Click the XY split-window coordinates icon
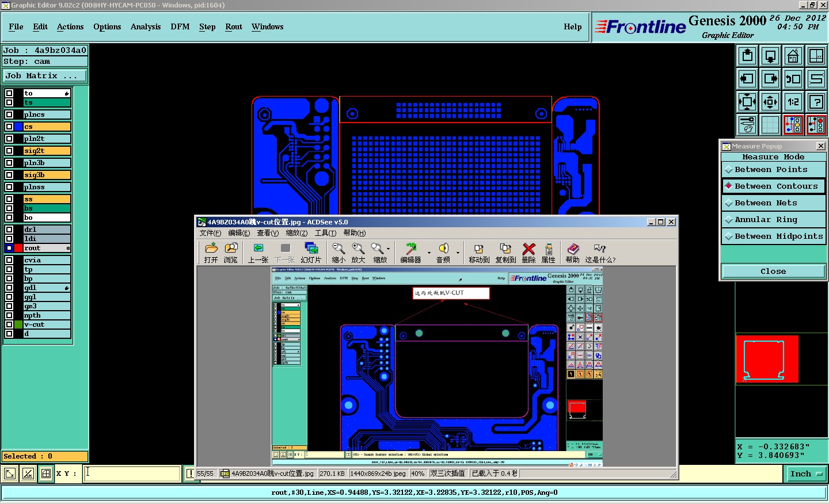 [816, 56]
